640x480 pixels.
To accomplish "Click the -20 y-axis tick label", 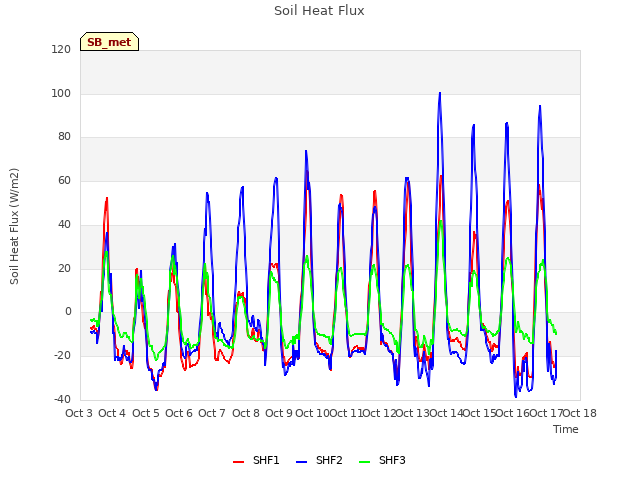I will click(x=62, y=356).
